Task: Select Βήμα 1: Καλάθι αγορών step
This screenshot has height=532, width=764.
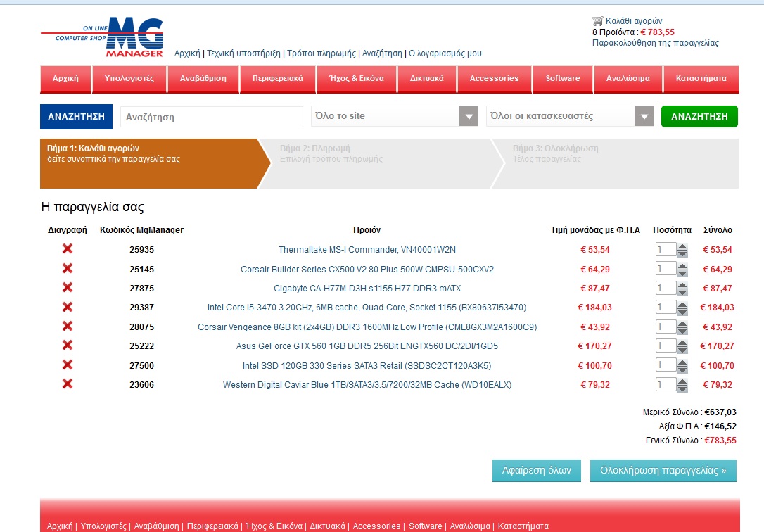Action: coord(155,164)
